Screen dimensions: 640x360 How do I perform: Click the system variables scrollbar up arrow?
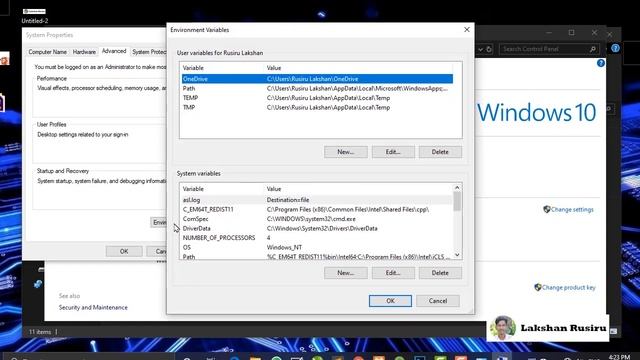[x=457, y=188]
